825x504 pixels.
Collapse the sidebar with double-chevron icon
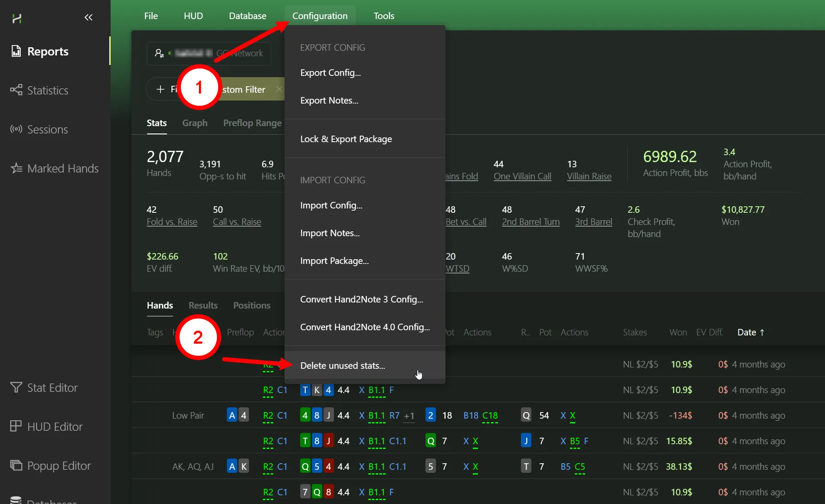(x=88, y=17)
